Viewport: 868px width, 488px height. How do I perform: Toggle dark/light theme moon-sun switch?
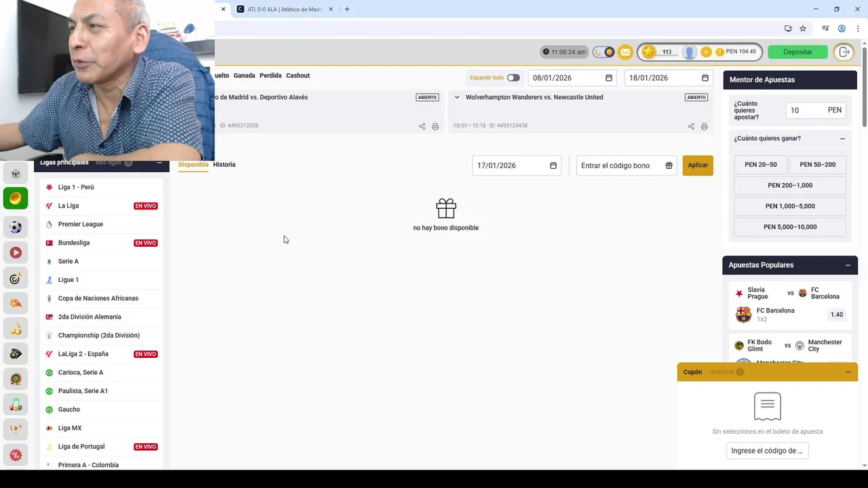(604, 52)
